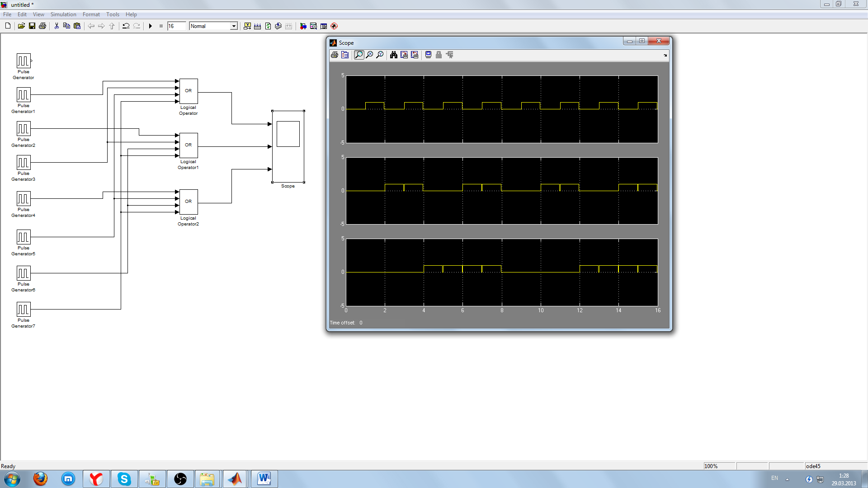Image resolution: width=868 pixels, height=488 pixels.
Task: Select the Pulse Generator block
Action: [x=24, y=61]
